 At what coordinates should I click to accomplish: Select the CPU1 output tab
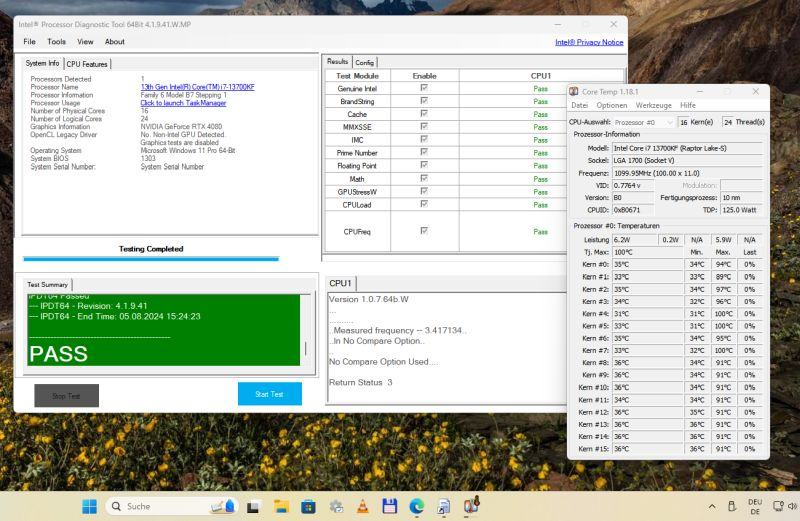pos(340,283)
